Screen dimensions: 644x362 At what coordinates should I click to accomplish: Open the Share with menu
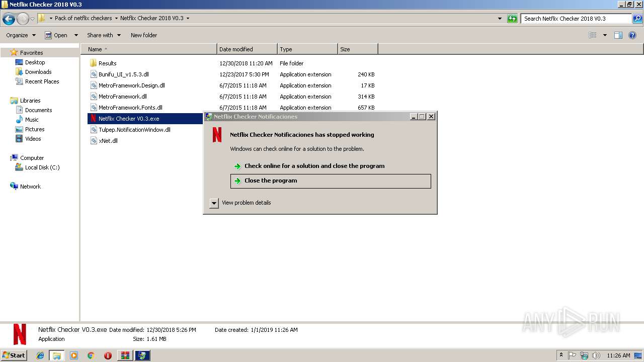click(x=104, y=35)
